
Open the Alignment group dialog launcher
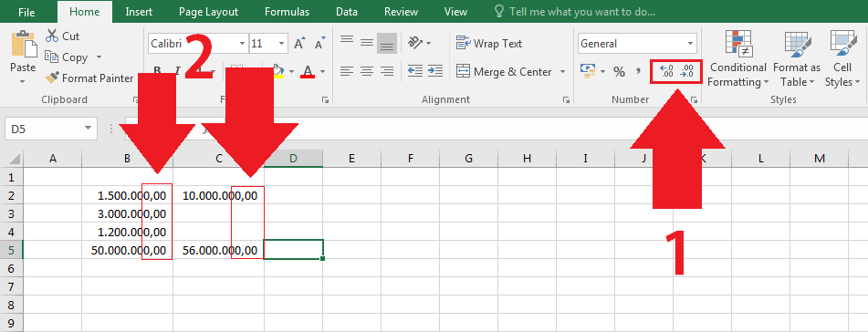[566, 100]
